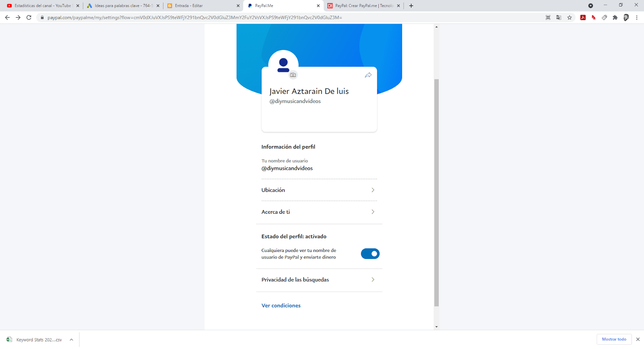Open the Chrome profile avatar
Screen dimensions: 644x349
[626, 17]
